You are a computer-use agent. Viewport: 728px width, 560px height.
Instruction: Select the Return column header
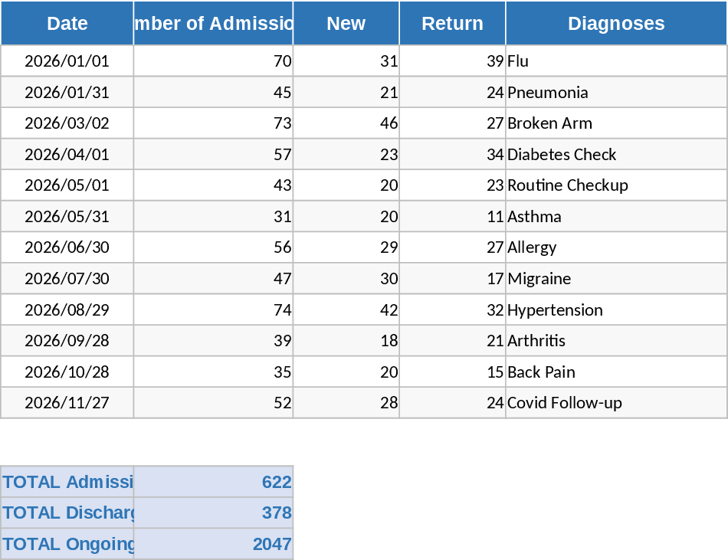point(452,23)
